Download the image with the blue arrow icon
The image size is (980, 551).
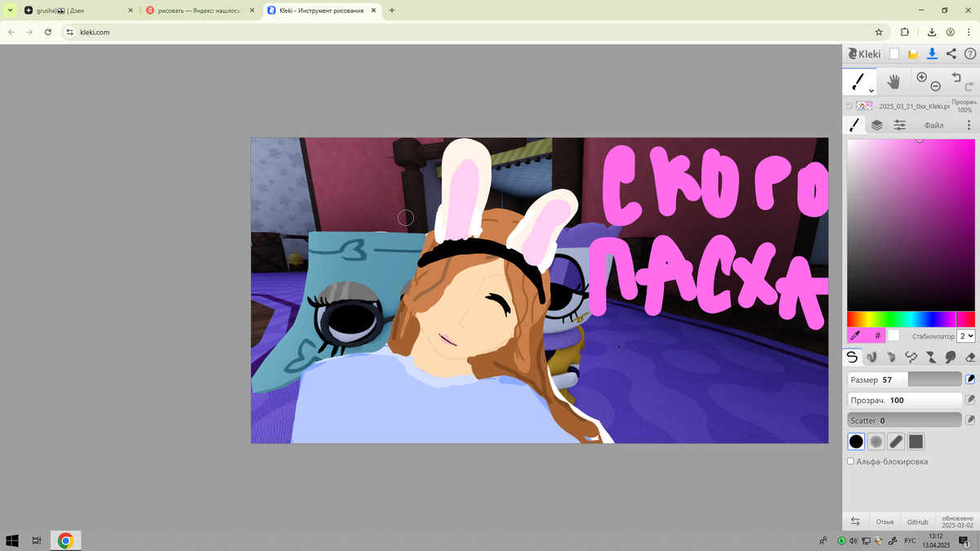[x=932, y=54]
